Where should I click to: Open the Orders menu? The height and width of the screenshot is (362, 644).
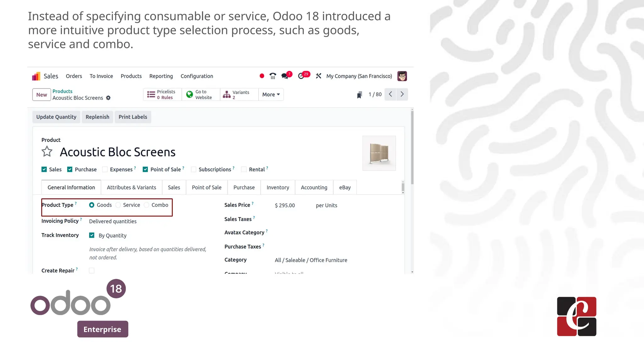click(74, 76)
